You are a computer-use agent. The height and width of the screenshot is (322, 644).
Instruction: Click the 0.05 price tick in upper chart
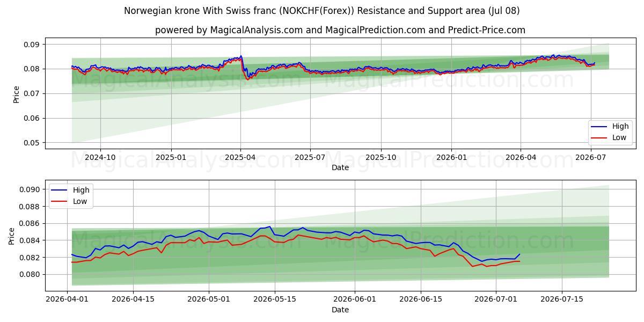(32, 143)
